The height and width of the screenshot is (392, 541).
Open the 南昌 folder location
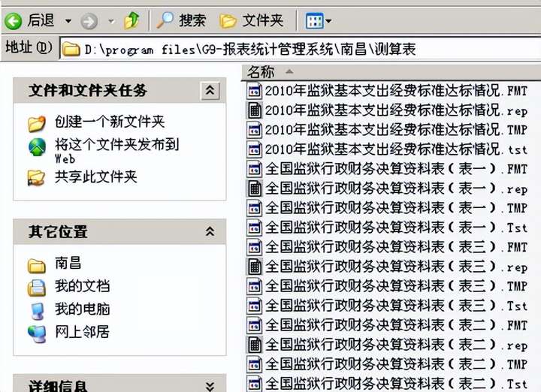click(68, 263)
